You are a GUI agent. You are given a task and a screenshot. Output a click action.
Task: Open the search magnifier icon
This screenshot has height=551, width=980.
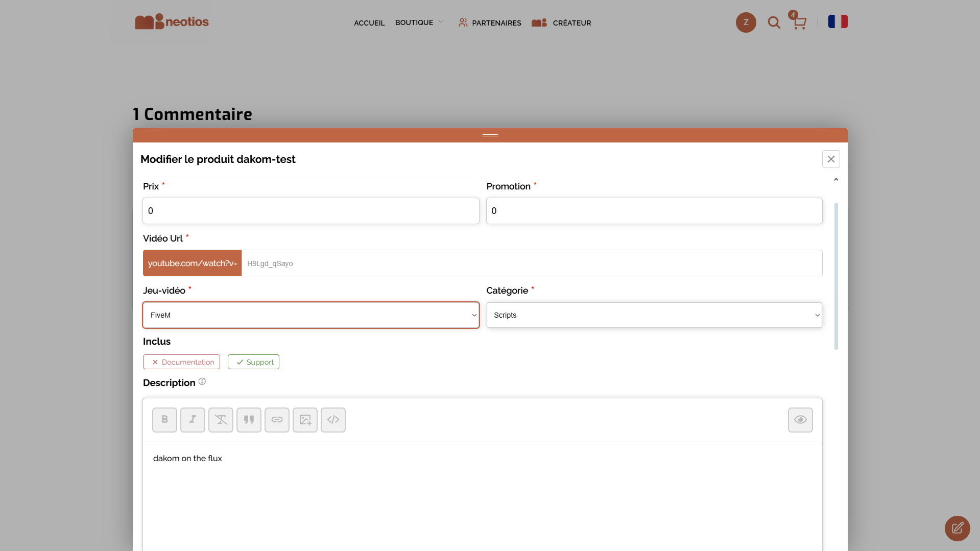[x=774, y=22]
